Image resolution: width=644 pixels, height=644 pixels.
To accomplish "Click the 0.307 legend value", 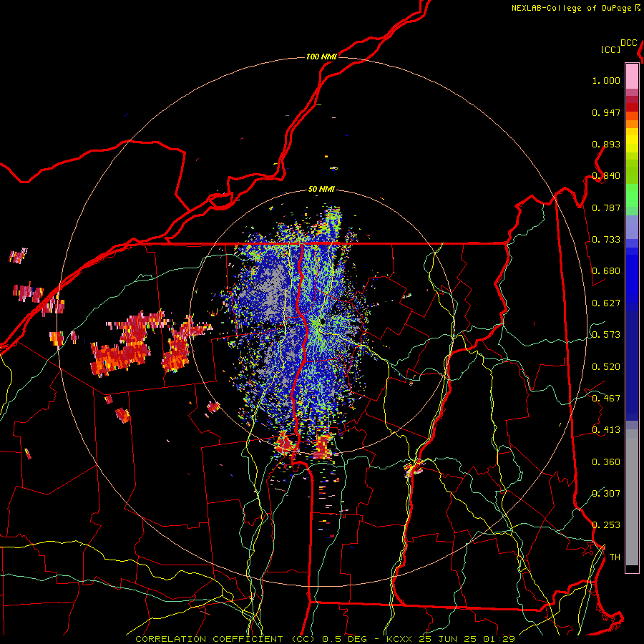I will (x=606, y=493).
